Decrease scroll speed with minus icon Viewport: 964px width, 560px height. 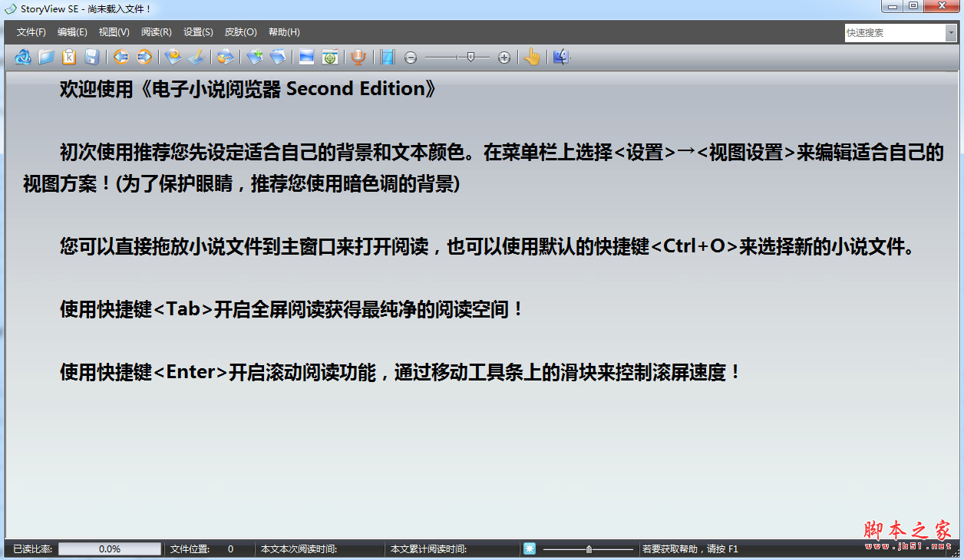(x=411, y=58)
